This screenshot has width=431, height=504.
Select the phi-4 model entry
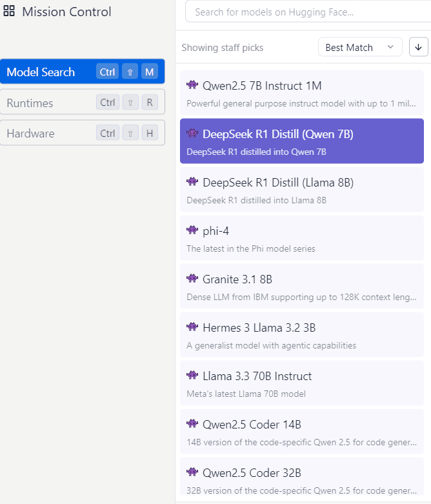pos(302,238)
